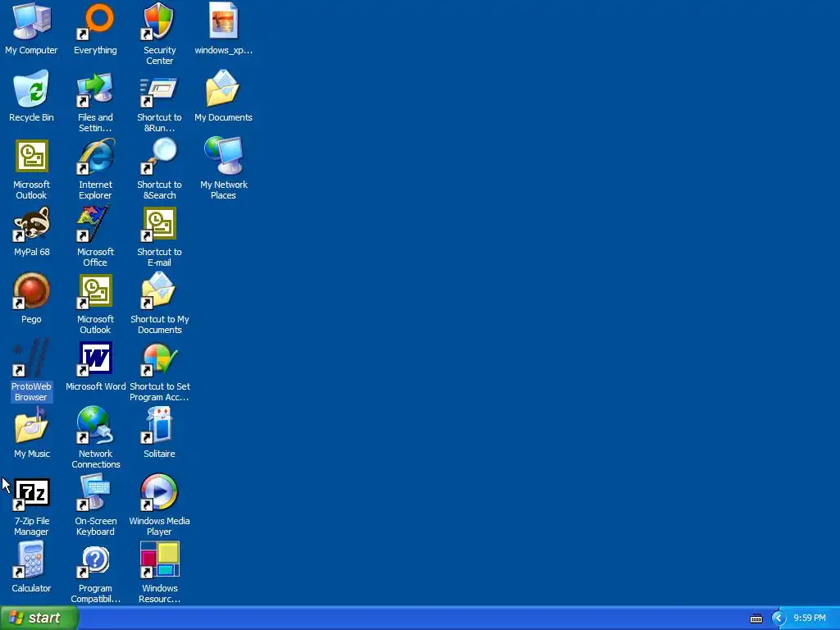840x630 pixels.
Task: Expand hidden system tray icons arrow
Action: (x=778, y=619)
